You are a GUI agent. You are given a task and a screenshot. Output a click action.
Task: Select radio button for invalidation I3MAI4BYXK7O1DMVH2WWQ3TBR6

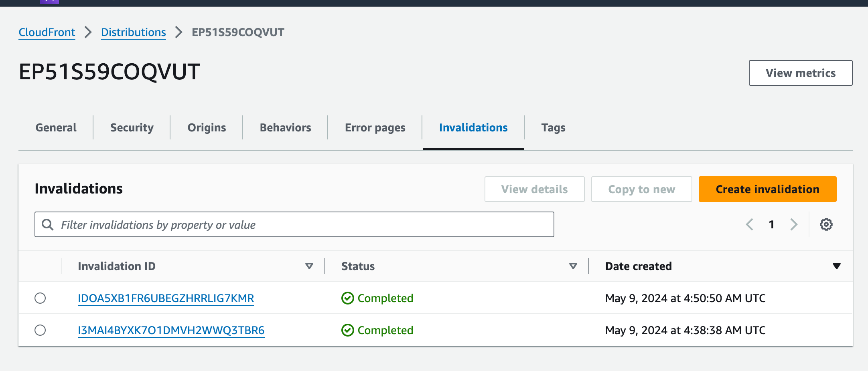[x=40, y=330]
